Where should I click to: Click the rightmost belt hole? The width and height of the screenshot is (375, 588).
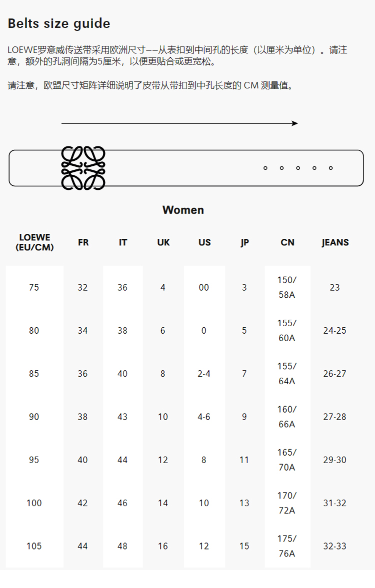(x=330, y=168)
